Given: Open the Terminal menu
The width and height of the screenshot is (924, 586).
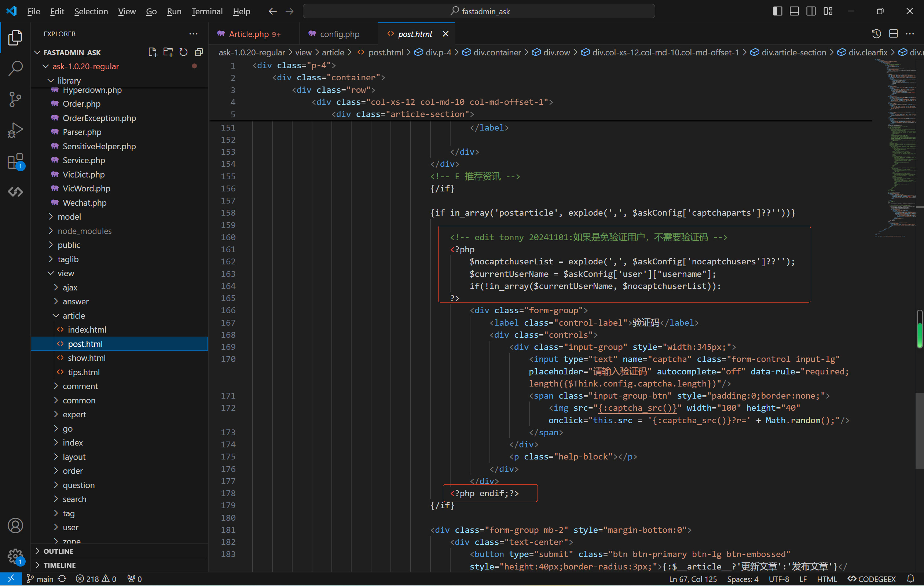Looking at the screenshot, I should coord(207,11).
